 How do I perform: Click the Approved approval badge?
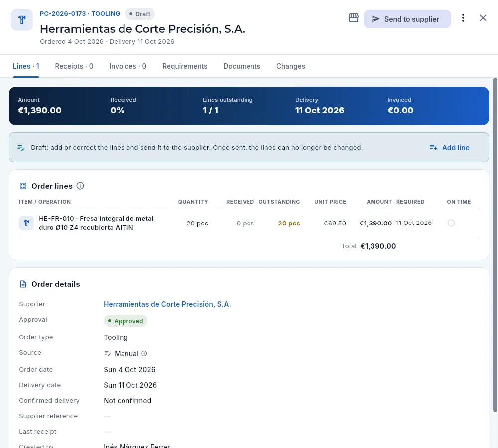[125, 321]
